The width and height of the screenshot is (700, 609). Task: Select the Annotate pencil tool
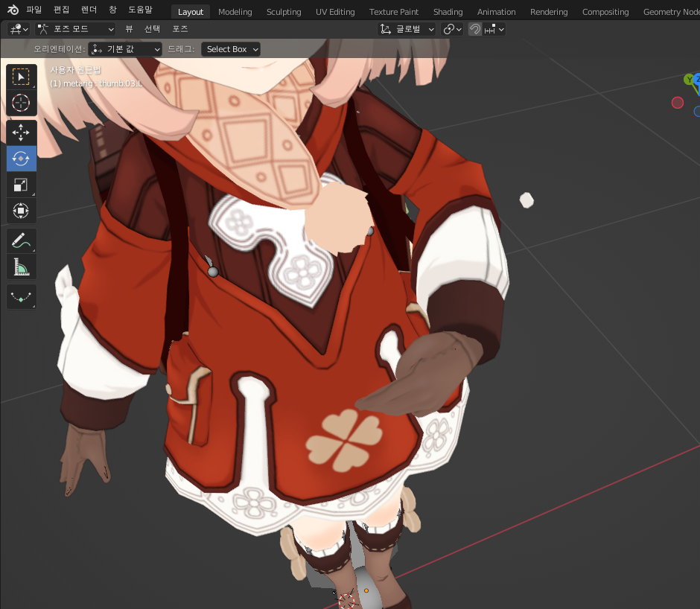coord(21,240)
